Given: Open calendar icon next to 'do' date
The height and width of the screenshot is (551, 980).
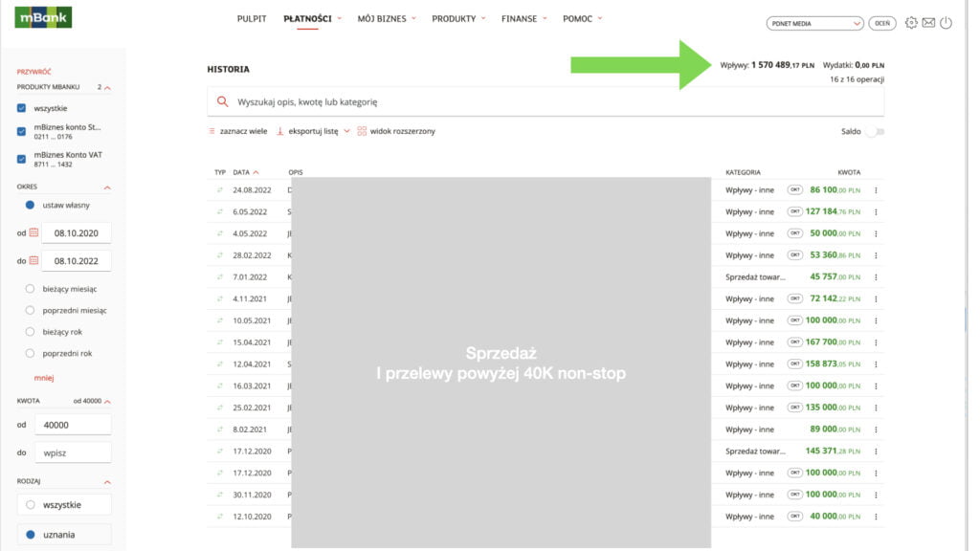Looking at the screenshot, I should tap(33, 260).
